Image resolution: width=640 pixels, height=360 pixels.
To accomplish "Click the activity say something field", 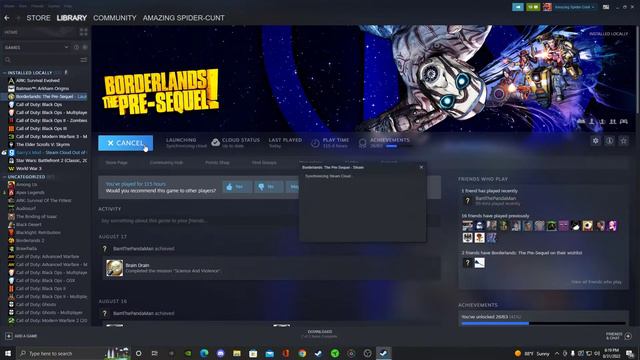I will point(269,221).
